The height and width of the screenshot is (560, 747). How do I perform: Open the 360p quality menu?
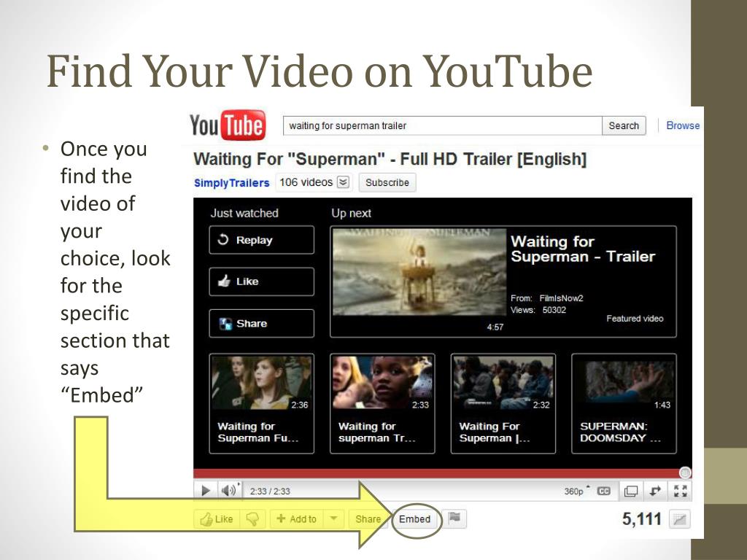(x=576, y=491)
